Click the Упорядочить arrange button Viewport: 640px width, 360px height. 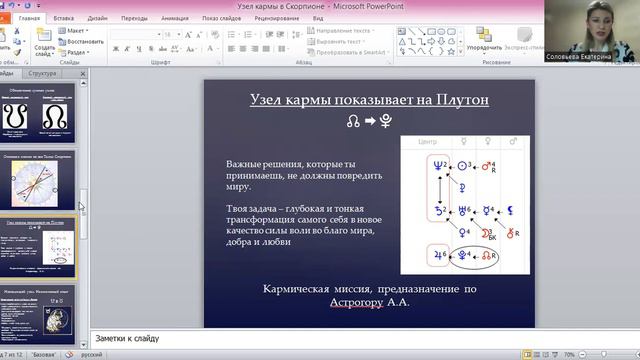pos(484,41)
